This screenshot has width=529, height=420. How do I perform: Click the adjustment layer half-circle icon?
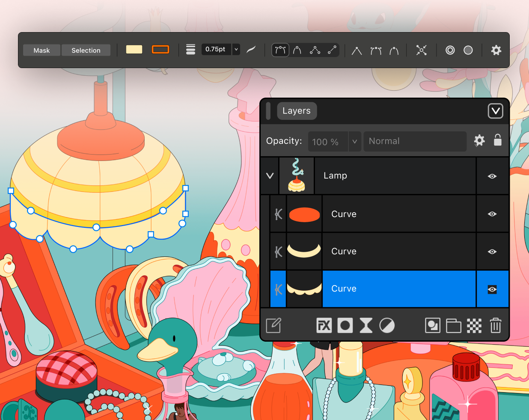coord(387,326)
